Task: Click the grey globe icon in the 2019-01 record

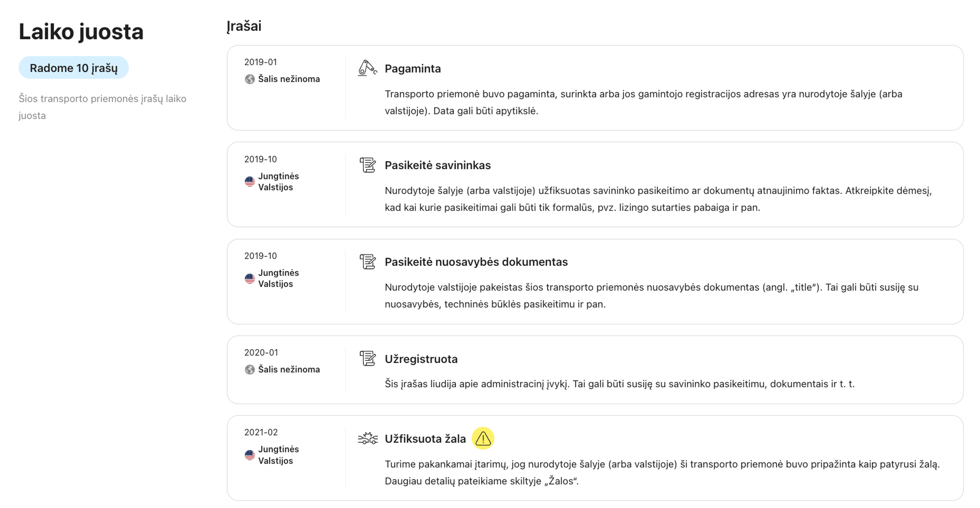Action: pyautogui.click(x=250, y=79)
